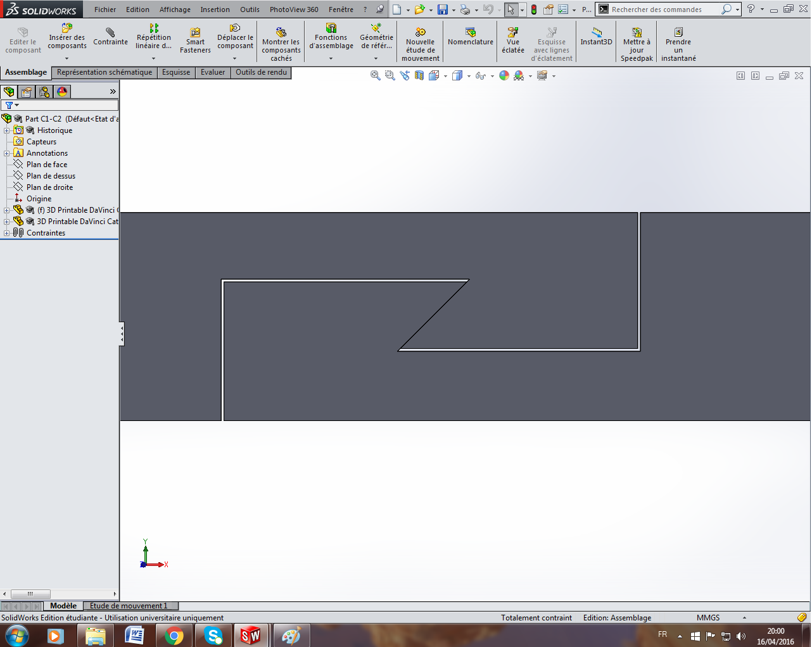Open dropdown under Insérer des composants
The height and width of the screenshot is (647, 812).
tap(67, 58)
